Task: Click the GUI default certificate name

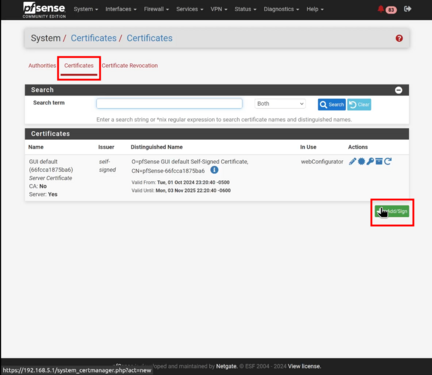Action: coord(43,162)
